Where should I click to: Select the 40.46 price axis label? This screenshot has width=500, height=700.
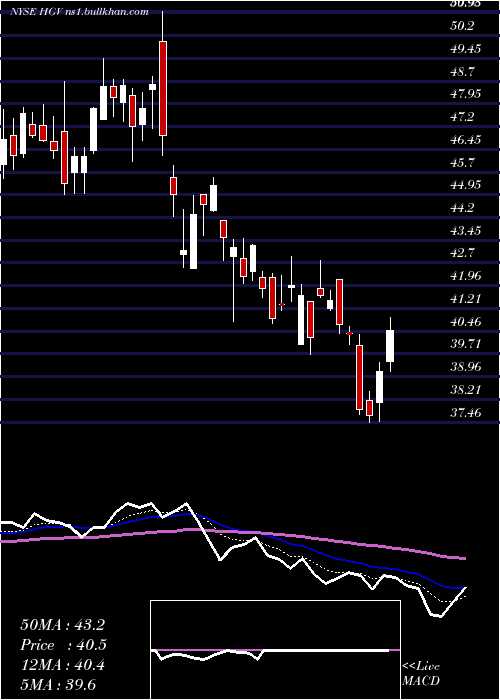click(x=466, y=321)
